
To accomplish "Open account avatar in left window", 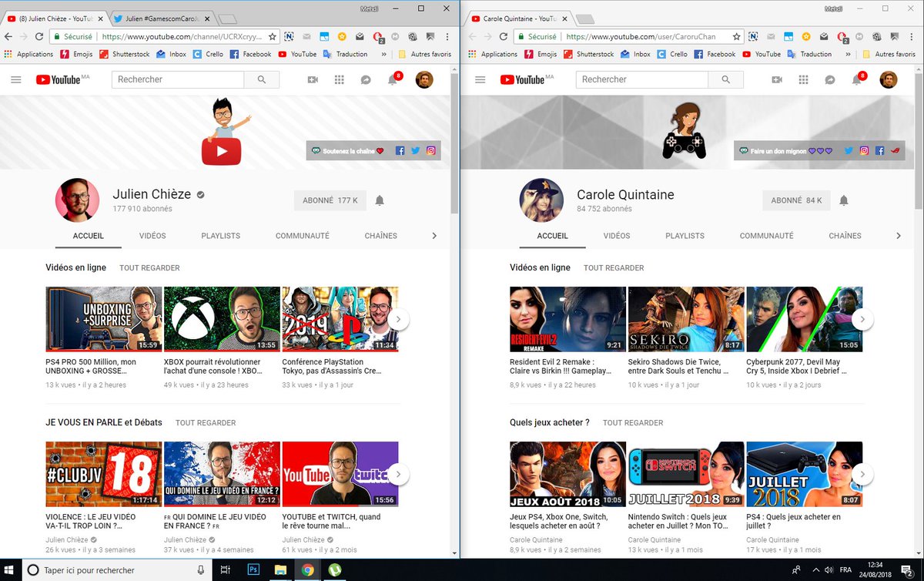I will [424, 79].
